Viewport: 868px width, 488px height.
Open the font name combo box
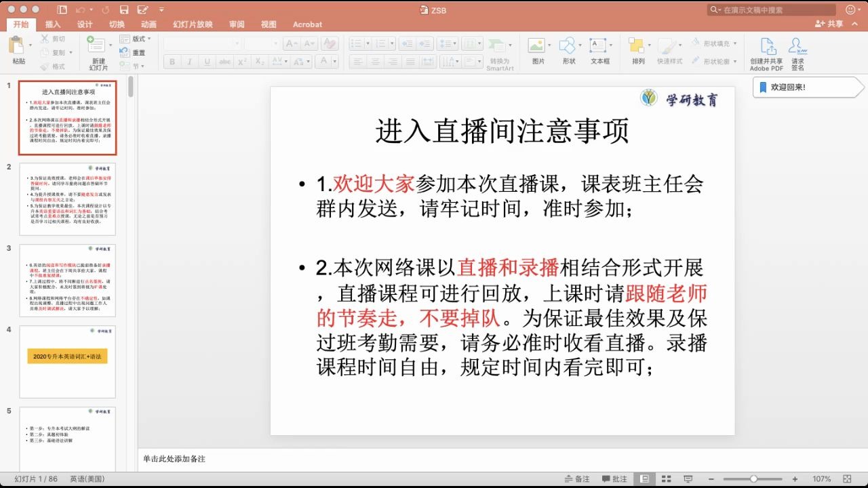pyautogui.click(x=202, y=43)
